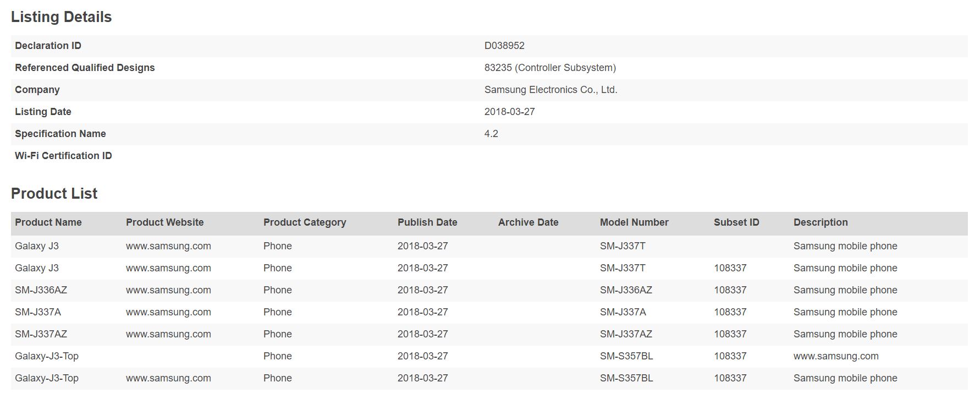Click the 83235 (Controller Subsystem) design reference
Image resolution: width=980 pixels, height=404 pixels.
550,68
